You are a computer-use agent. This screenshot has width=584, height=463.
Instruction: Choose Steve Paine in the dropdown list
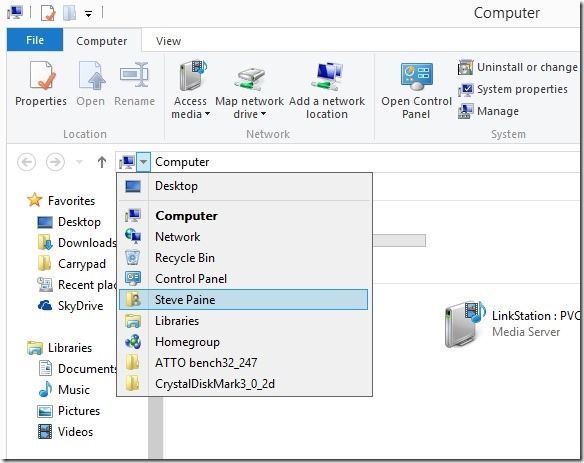click(244, 300)
